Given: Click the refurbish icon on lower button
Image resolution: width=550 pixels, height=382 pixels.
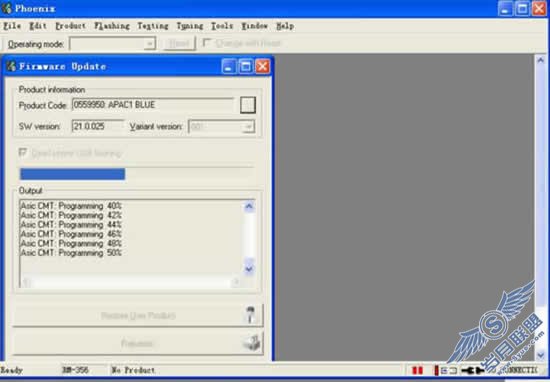Looking at the screenshot, I should point(252,343).
